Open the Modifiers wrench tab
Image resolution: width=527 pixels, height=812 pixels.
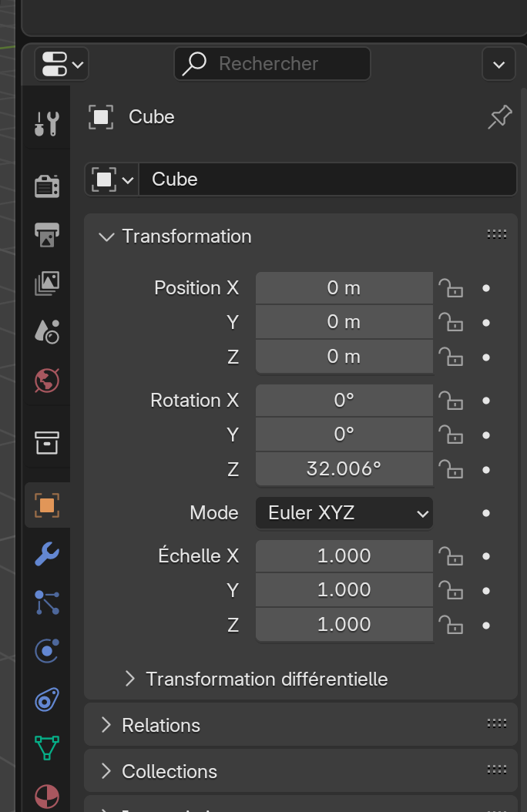click(47, 553)
